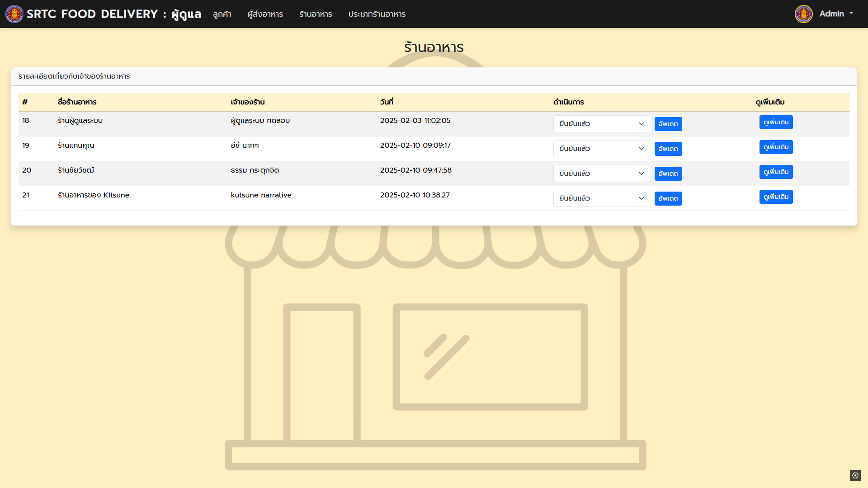This screenshot has width=868, height=488.
Task: Click อัพเดต button for shop 18
Action: click(668, 124)
